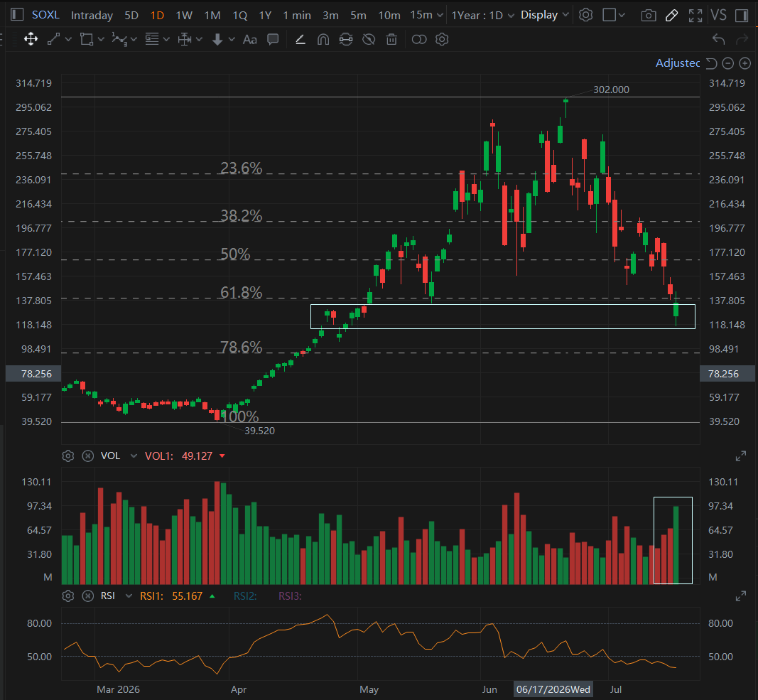Choose the 5m interval

click(x=358, y=16)
